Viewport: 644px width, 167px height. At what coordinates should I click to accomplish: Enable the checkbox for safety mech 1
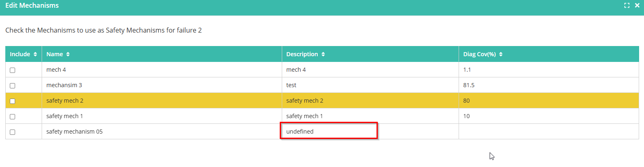13,116
